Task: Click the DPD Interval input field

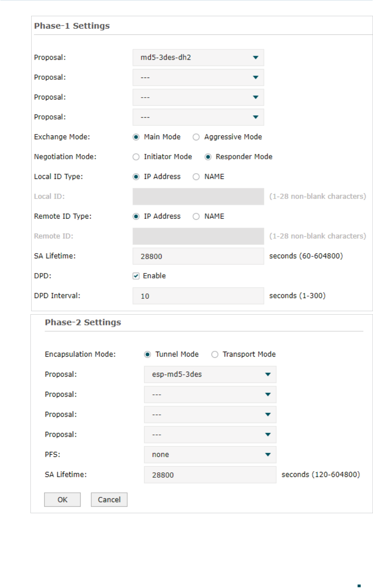Action: [198, 296]
